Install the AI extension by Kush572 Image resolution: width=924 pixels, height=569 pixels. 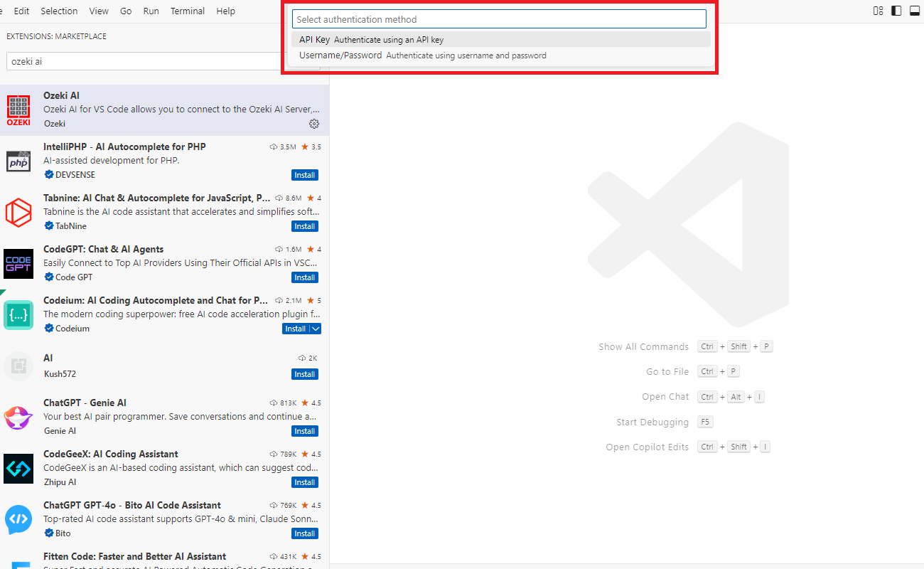click(x=305, y=374)
